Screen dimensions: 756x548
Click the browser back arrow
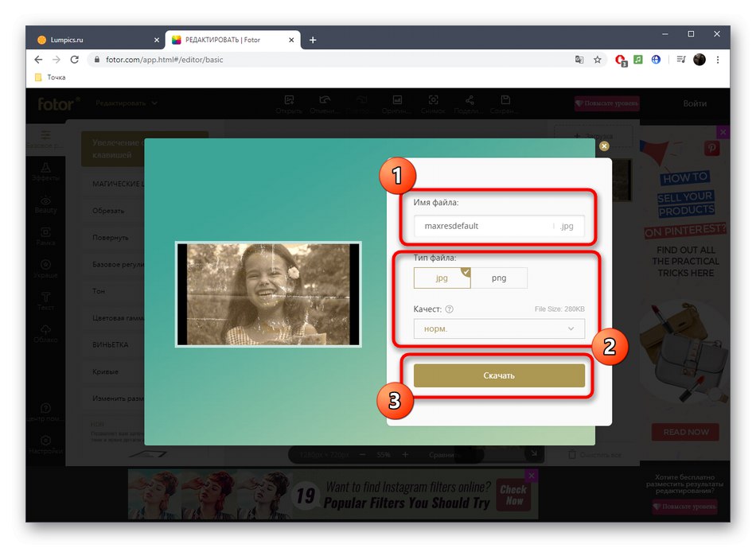tap(38, 60)
